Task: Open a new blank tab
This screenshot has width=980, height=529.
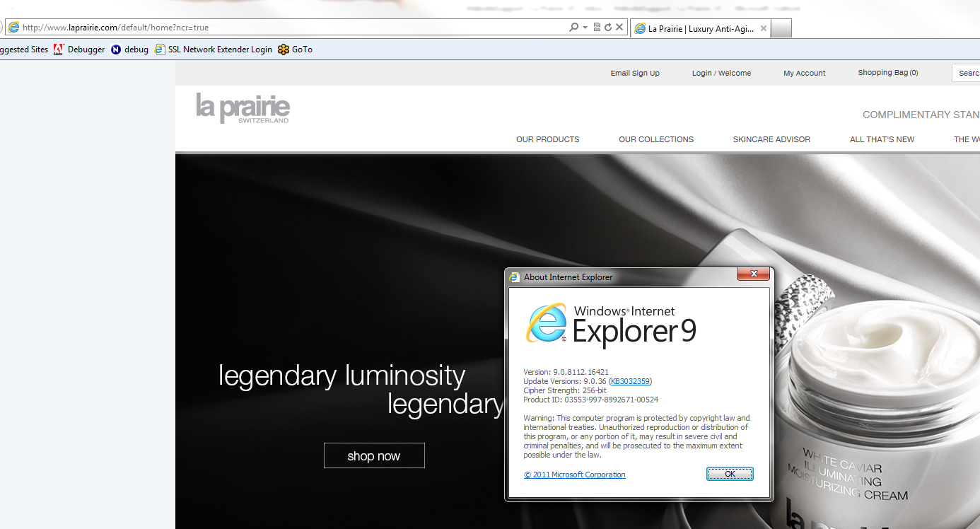Action: [x=781, y=29]
